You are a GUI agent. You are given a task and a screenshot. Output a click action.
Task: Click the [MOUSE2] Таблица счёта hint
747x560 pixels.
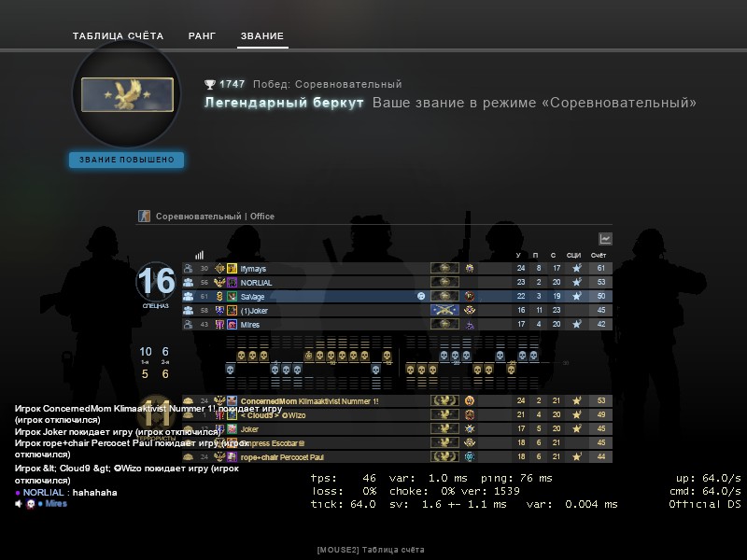(x=371, y=550)
